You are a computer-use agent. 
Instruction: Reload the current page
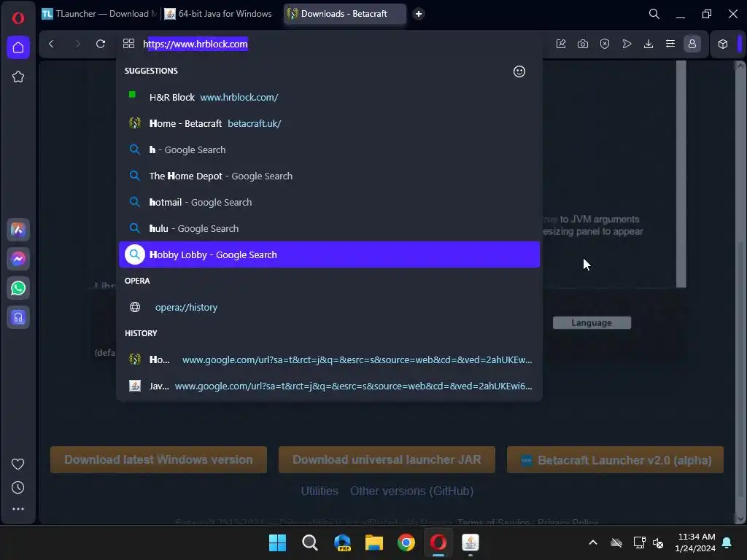point(101,44)
